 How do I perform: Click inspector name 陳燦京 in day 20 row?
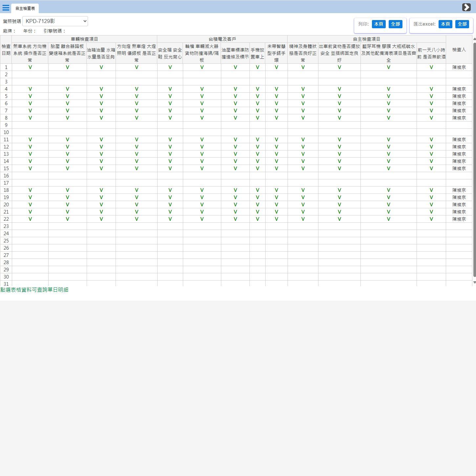point(459,205)
